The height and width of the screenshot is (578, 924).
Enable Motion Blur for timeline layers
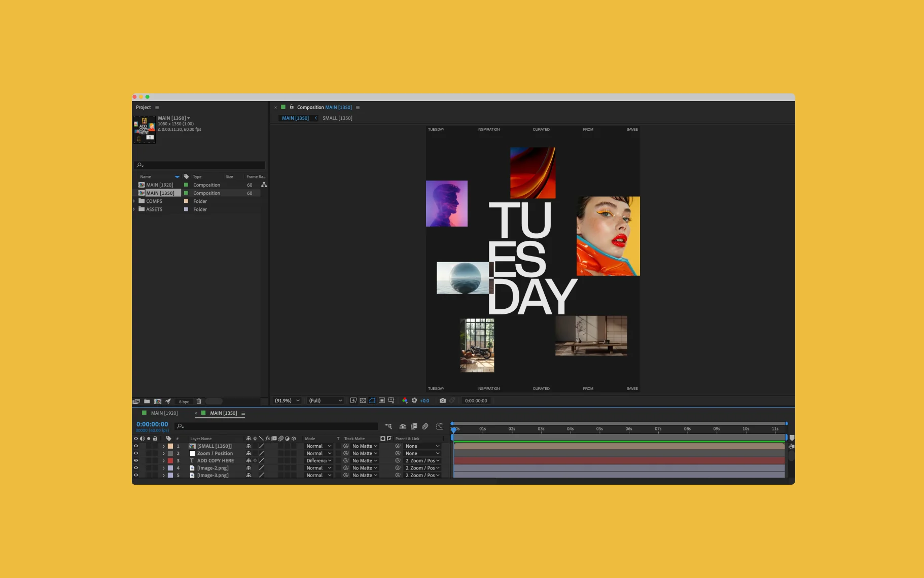click(x=425, y=426)
